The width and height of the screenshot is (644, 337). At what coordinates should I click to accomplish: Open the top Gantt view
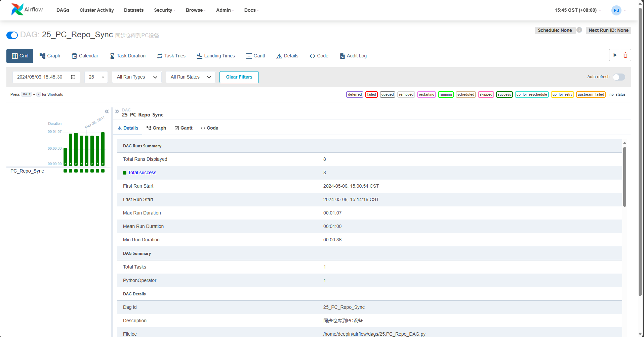point(256,56)
